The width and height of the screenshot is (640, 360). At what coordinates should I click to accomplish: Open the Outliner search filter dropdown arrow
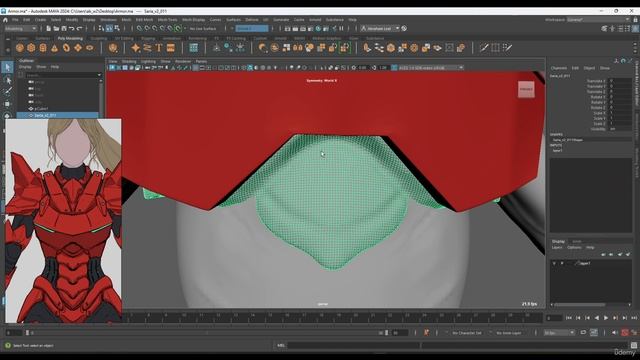click(x=99, y=75)
